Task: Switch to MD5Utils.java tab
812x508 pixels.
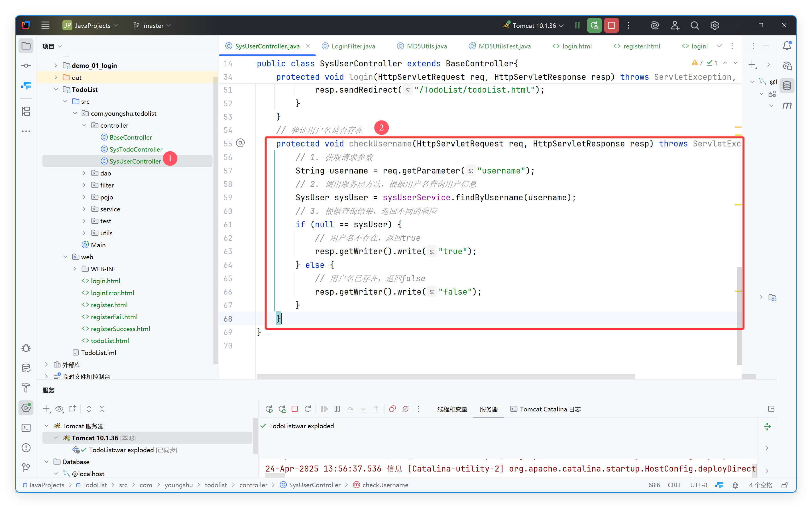Action: coord(422,46)
